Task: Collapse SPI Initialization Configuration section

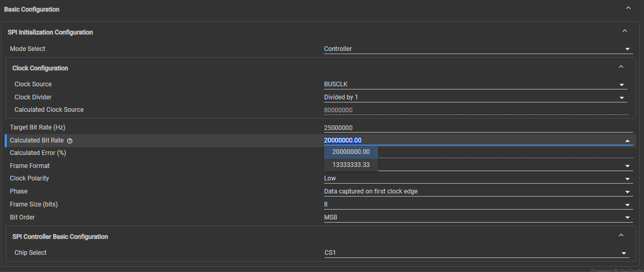Action: [x=625, y=31]
